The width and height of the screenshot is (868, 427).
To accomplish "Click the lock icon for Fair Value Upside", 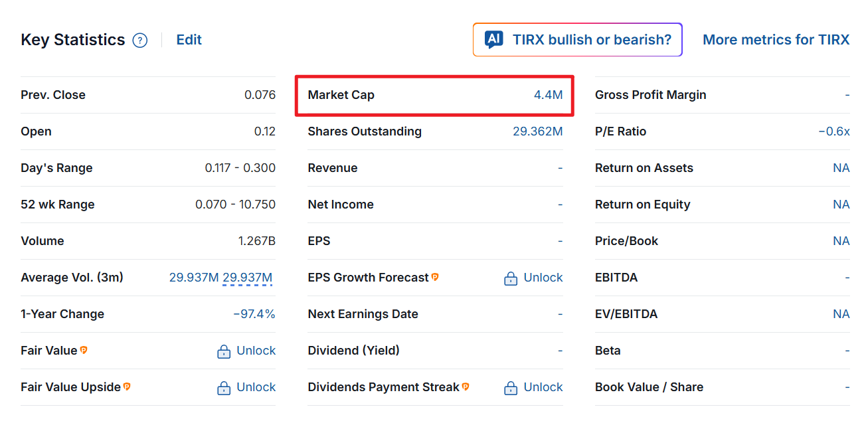I will click(x=224, y=388).
